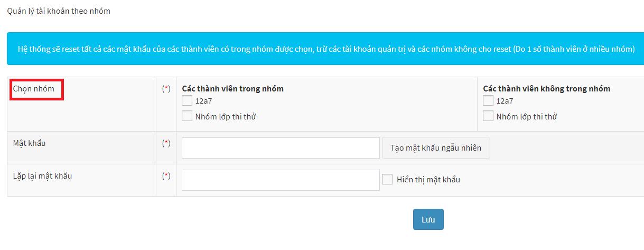Click the Lặp lại mật khẩu row label
This screenshot has width=644, height=250.
(x=42, y=175)
